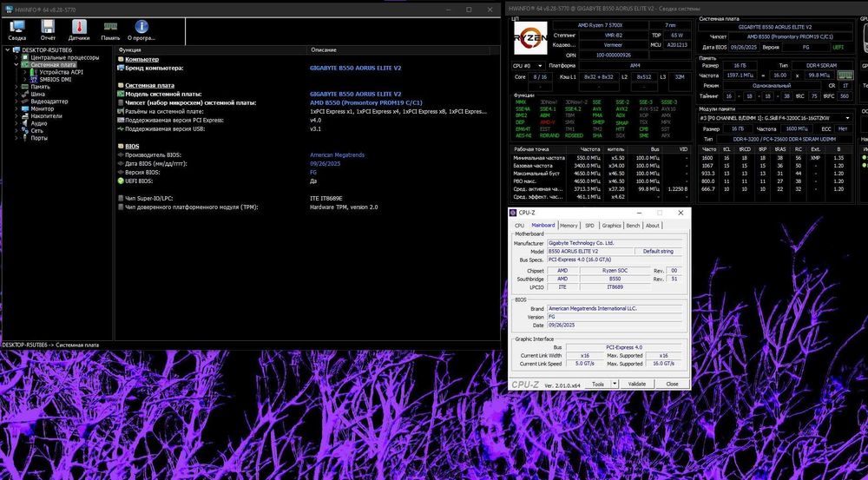This screenshot has height=480, width=868.
Task: Click the Максимальный буст row
Action: click(602, 174)
